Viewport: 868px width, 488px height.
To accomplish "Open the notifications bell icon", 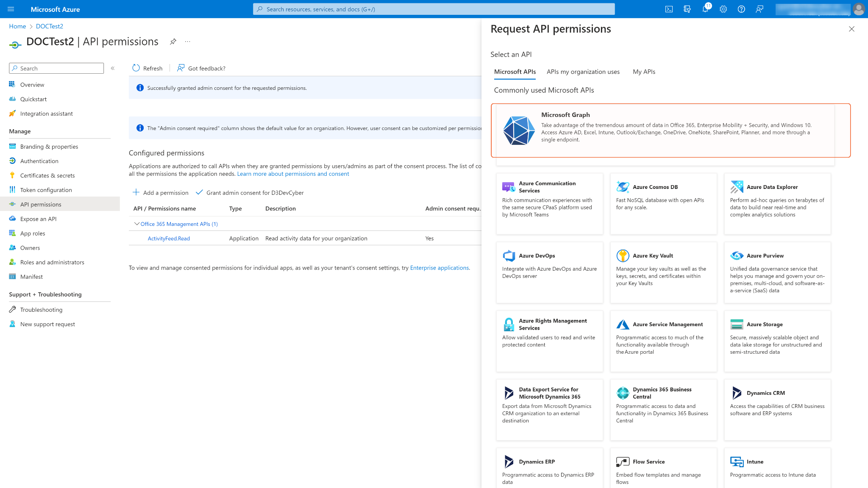I will pos(705,9).
